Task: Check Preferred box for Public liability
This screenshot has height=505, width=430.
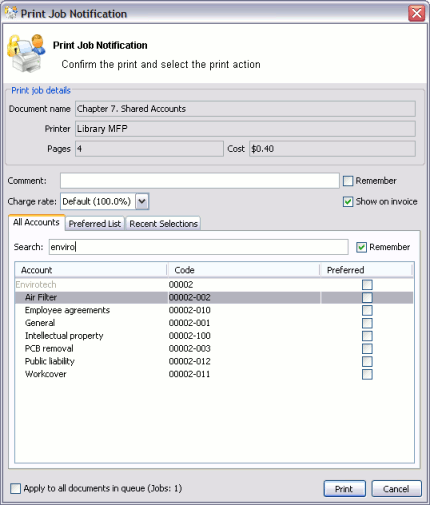Action: 367,361
